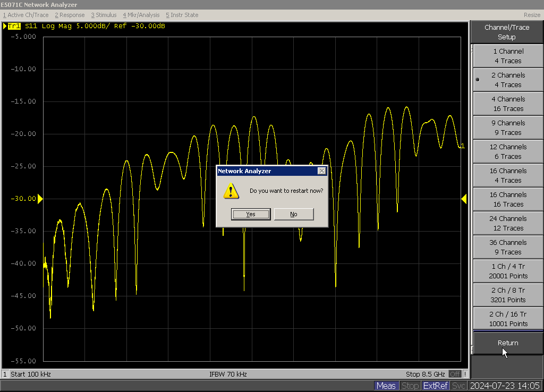Viewport: 544px width, 392px height.
Task: Choose 1 Ch / 4 Tr 20001 Points
Action: pos(508,271)
